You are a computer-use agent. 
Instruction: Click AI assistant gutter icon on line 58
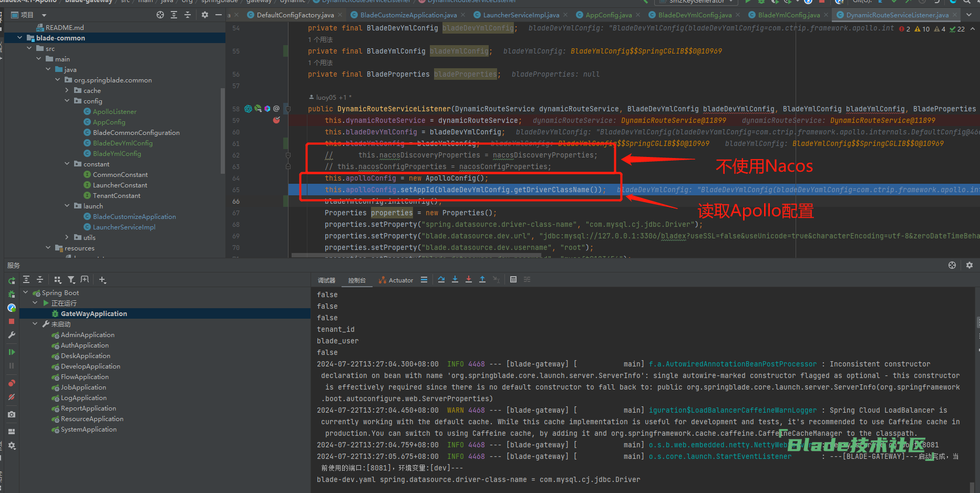tap(249, 109)
